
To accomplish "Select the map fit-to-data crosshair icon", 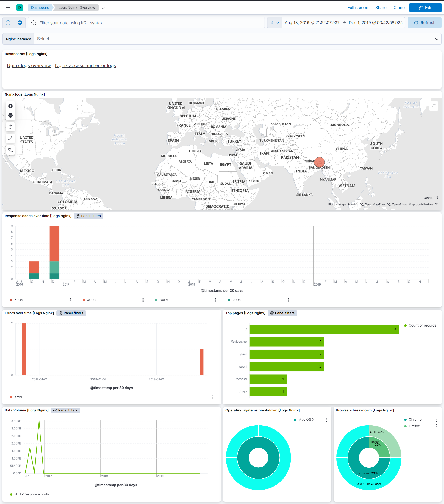I will point(10,127).
